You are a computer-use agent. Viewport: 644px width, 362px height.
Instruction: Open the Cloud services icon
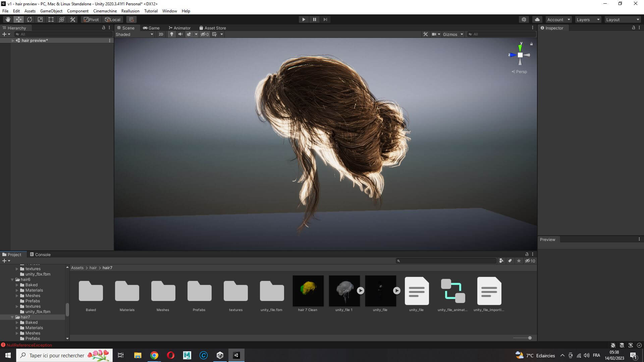click(x=537, y=19)
